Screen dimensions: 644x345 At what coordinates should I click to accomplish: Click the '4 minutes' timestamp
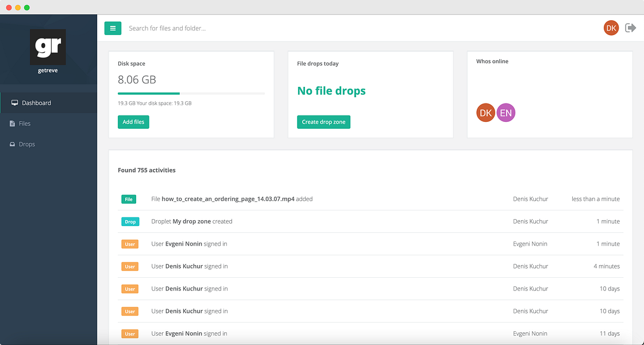click(x=607, y=266)
